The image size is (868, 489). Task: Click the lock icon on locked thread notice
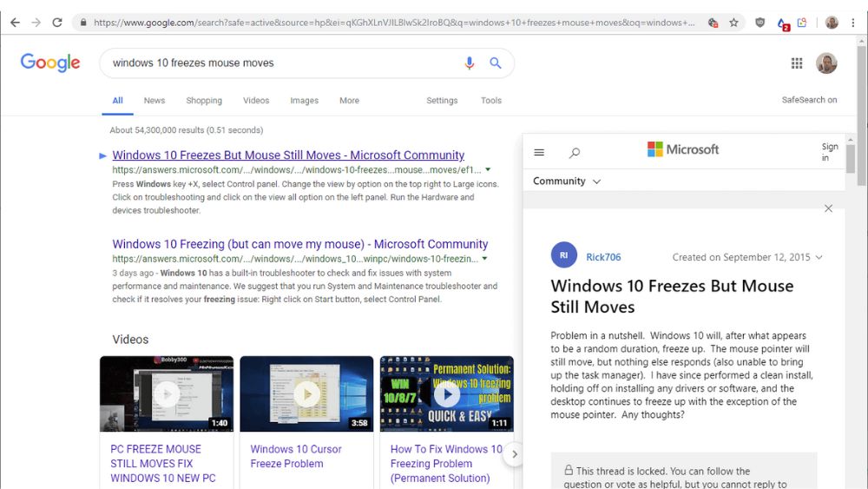[569, 470]
